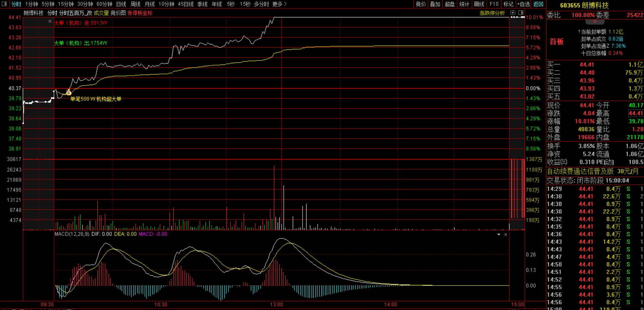The image size is (644, 310).
Task: Close the MACD indicator panel
Action: click(x=506, y=234)
